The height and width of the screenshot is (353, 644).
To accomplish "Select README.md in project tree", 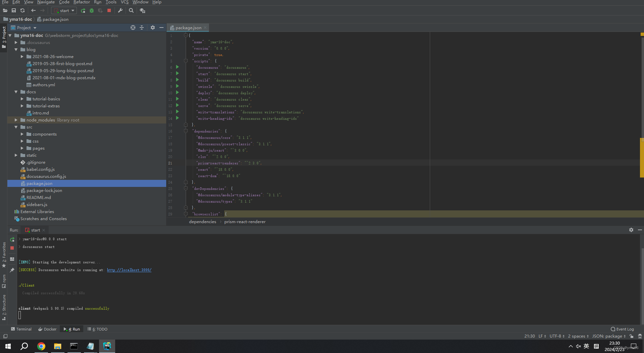I will pos(39,198).
